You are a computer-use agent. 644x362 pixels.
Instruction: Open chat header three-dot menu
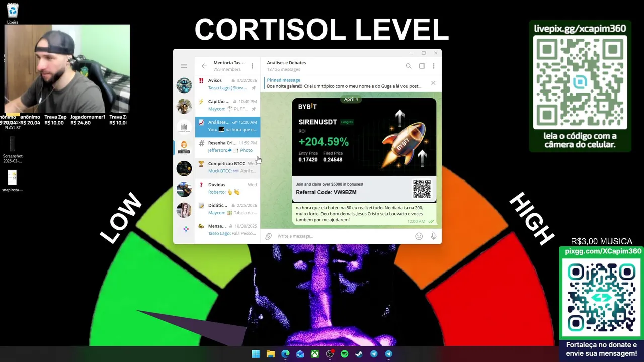(x=434, y=66)
